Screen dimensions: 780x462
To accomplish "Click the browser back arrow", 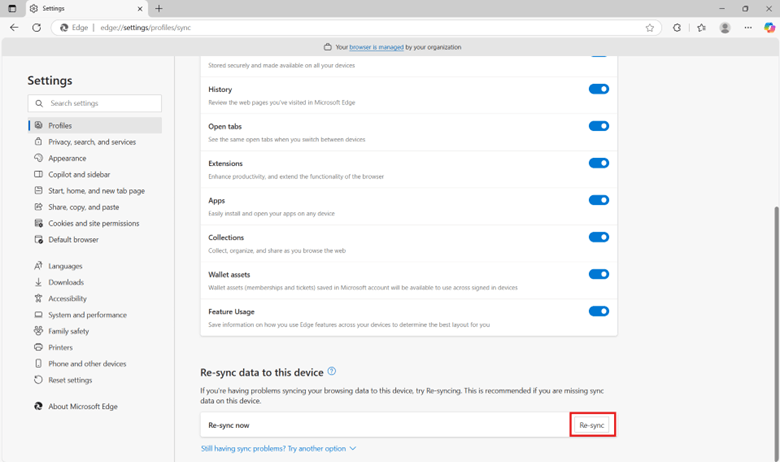I will (14, 28).
